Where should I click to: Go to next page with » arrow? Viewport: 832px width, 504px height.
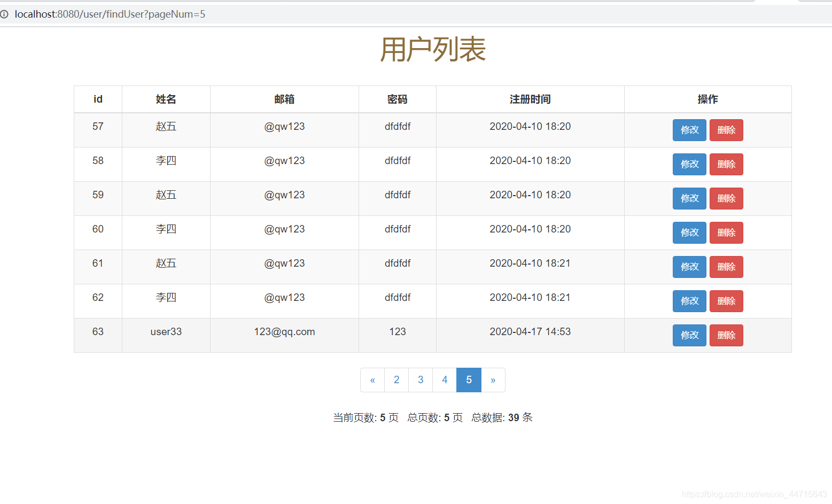point(493,380)
